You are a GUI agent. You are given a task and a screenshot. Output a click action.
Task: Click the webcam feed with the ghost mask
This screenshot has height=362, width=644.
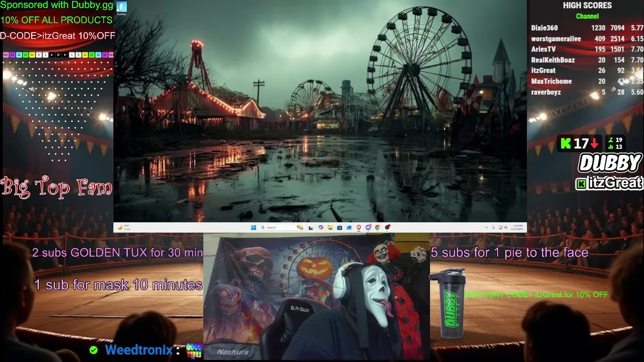316,297
